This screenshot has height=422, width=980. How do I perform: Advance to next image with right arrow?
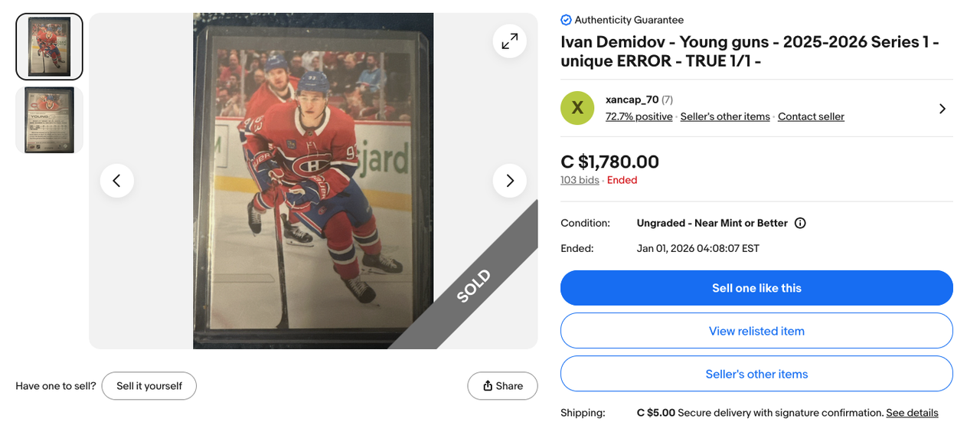point(509,181)
